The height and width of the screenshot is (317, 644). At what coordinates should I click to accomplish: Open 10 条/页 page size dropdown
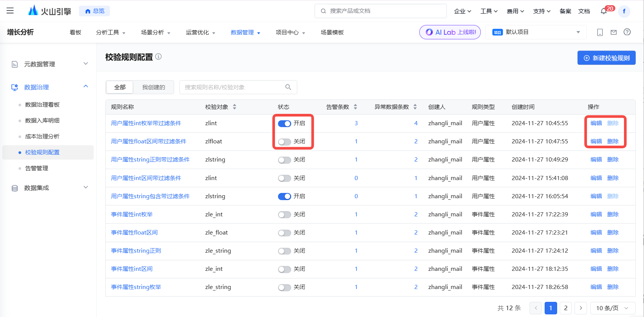[x=613, y=308]
